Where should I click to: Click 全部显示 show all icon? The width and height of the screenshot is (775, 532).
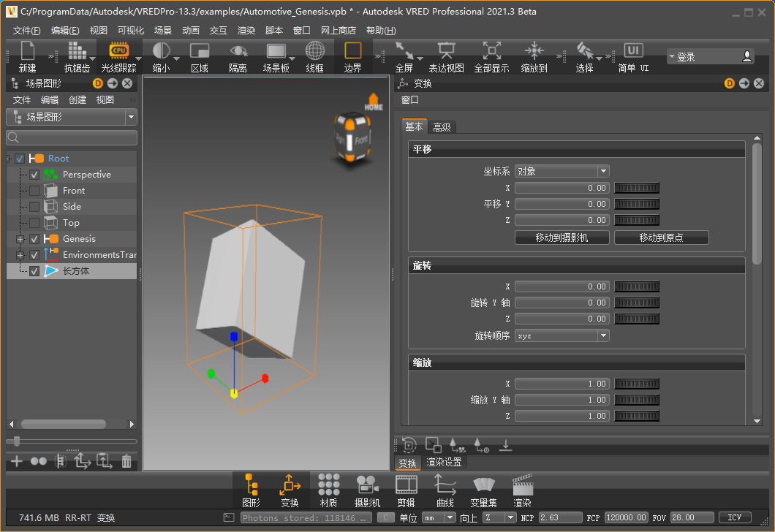click(x=492, y=57)
